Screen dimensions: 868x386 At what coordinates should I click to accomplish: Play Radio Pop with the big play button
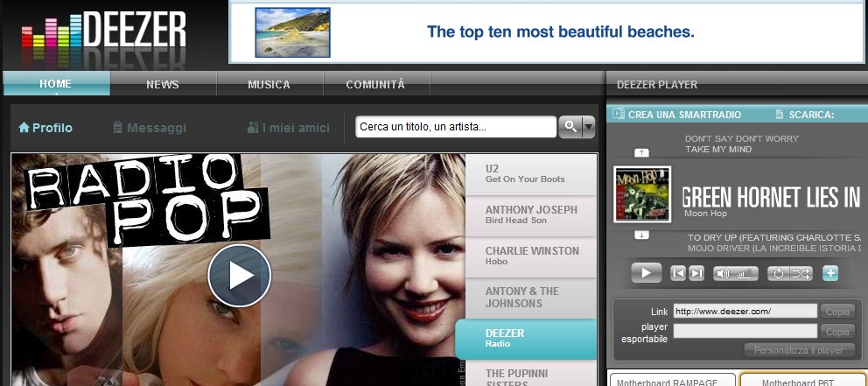pos(240,275)
